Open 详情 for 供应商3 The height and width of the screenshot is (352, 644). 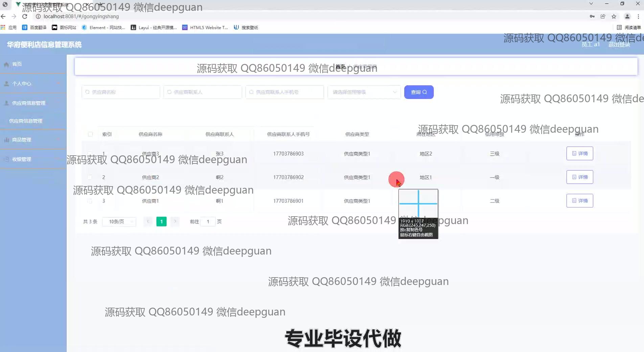(580, 153)
